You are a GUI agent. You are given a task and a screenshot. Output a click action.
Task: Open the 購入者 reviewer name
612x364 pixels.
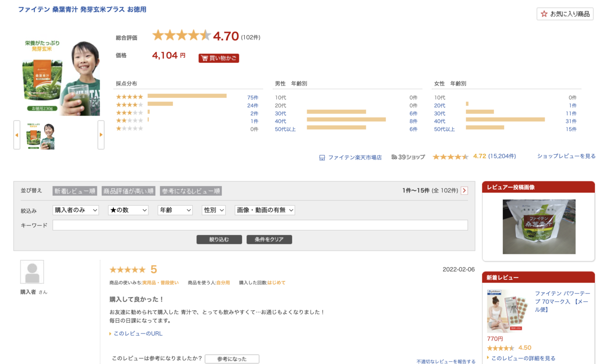coord(28,292)
